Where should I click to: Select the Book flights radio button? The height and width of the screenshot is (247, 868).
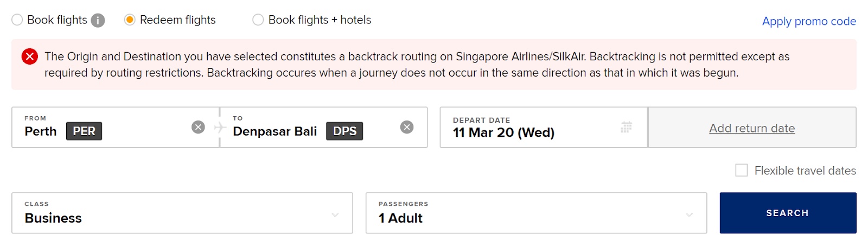pyautogui.click(x=17, y=20)
